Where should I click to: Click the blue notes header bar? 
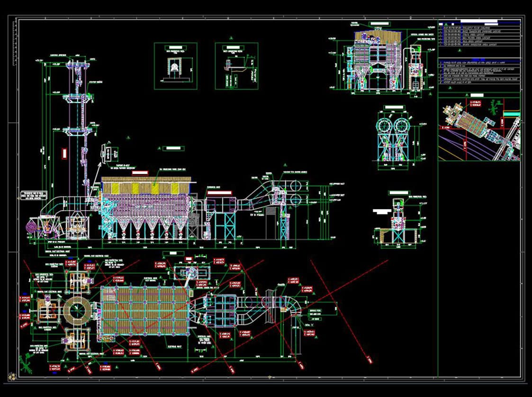(x=479, y=60)
